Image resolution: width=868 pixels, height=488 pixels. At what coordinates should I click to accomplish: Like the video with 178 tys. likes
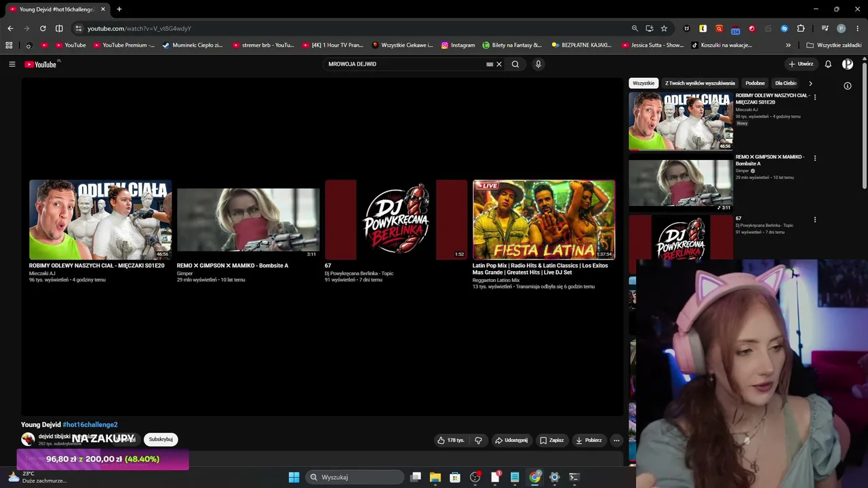point(451,441)
